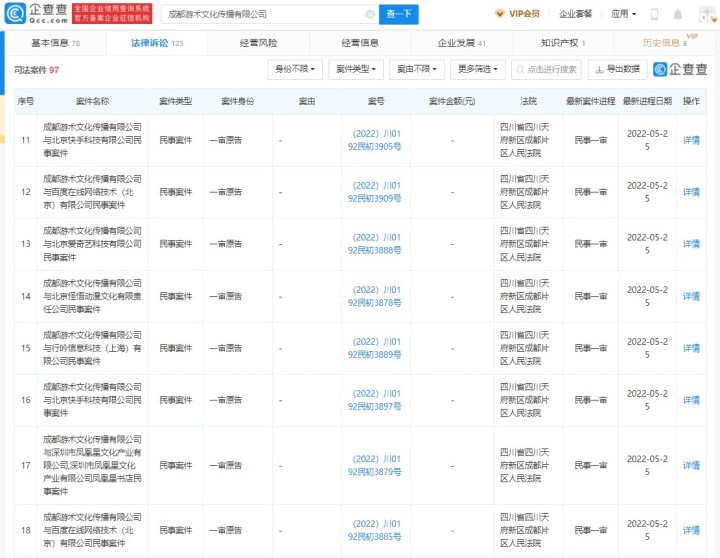Open case number 川0192民初3897号
720x558 pixels.
point(375,400)
